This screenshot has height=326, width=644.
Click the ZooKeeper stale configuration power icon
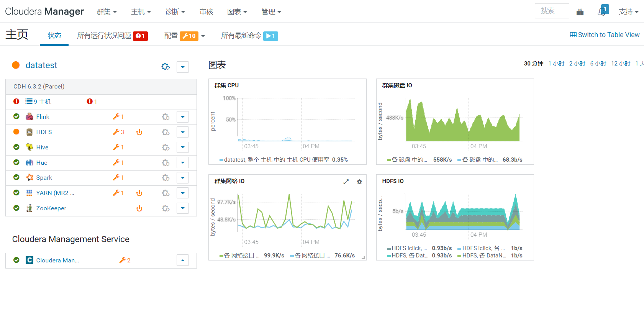(x=139, y=208)
